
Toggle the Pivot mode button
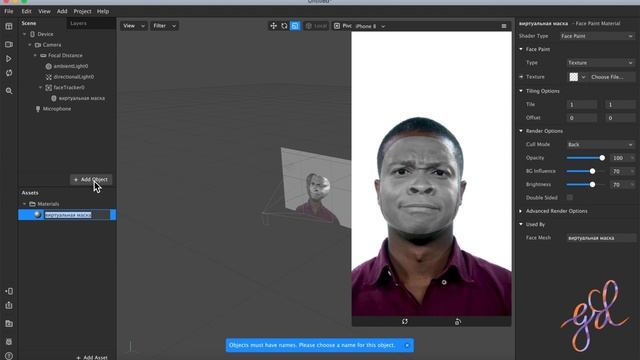click(342, 26)
